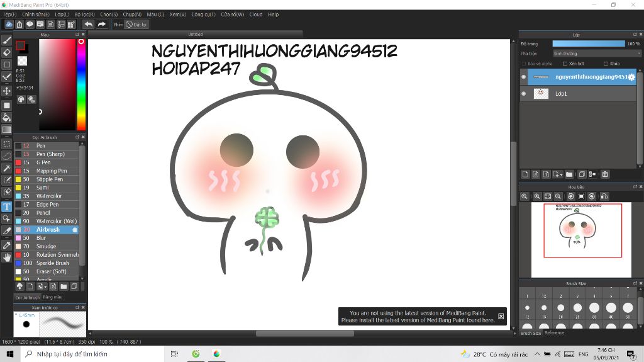Delete layer with the trash icon
Viewport: 644px width, 362px height.
605,174
